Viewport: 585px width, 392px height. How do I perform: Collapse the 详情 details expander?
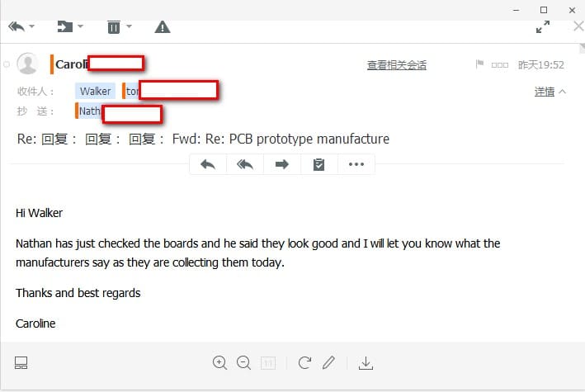(550, 92)
